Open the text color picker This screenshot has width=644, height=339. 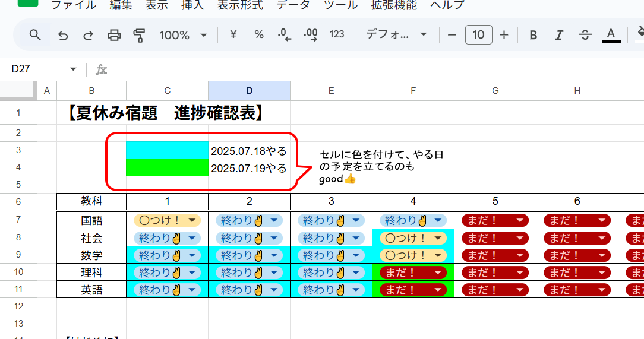click(611, 35)
